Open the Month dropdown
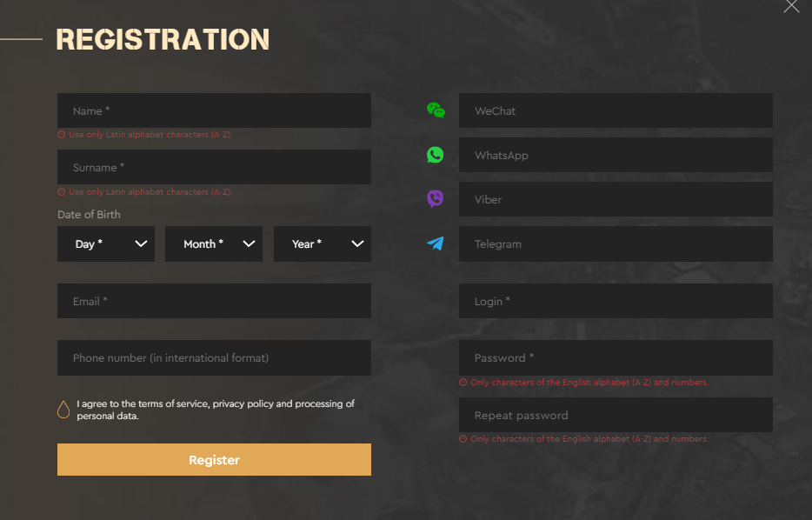The width and height of the screenshot is (812, 520). [x=214, y=244]
